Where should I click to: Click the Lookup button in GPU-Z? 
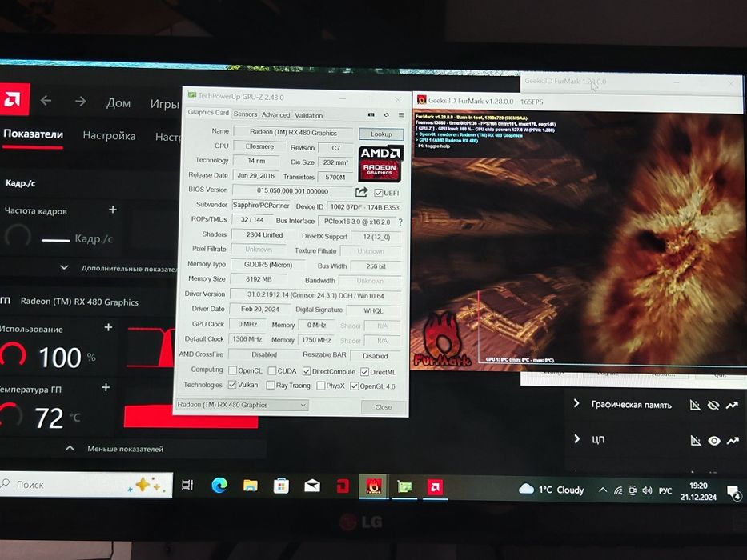381,134
